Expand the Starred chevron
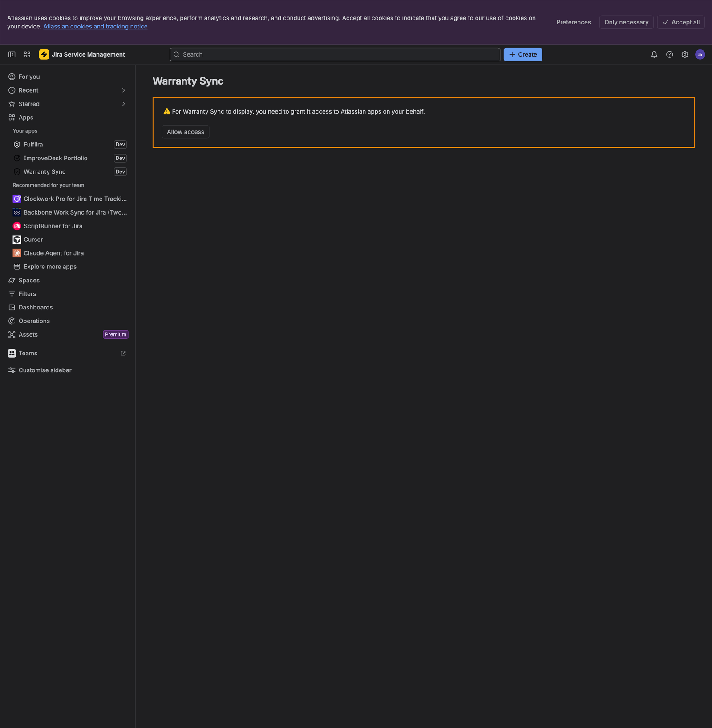Viewport: 712px width, 728px height. click(x=123, y=104)
